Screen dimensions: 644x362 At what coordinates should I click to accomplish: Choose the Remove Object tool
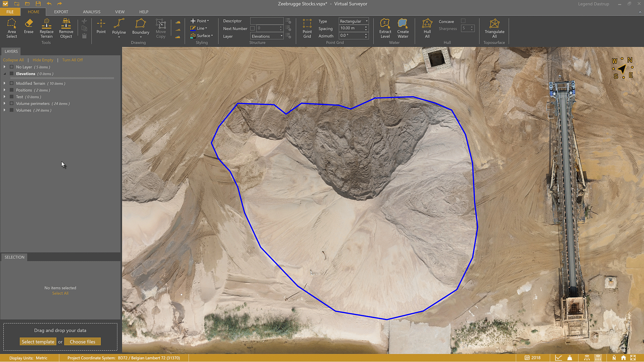click(x=66, y=28)
